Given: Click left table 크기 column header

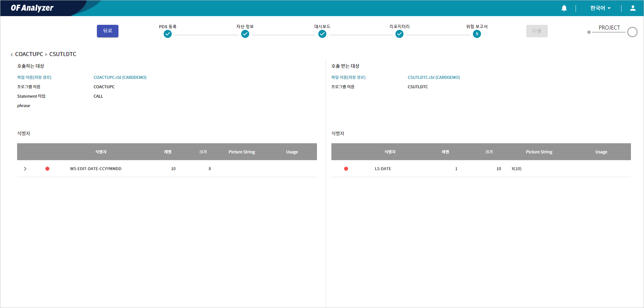Looking at the screenshot, I should coord(203,152).
